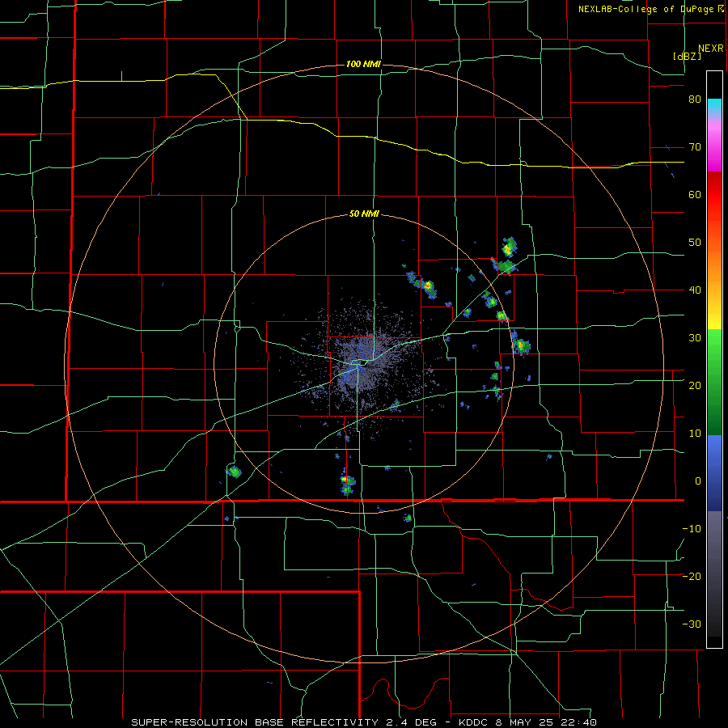This screenshot has width=728, height=728.
Task: Click the 100 NMI range ring label
Action: point(363,64)
